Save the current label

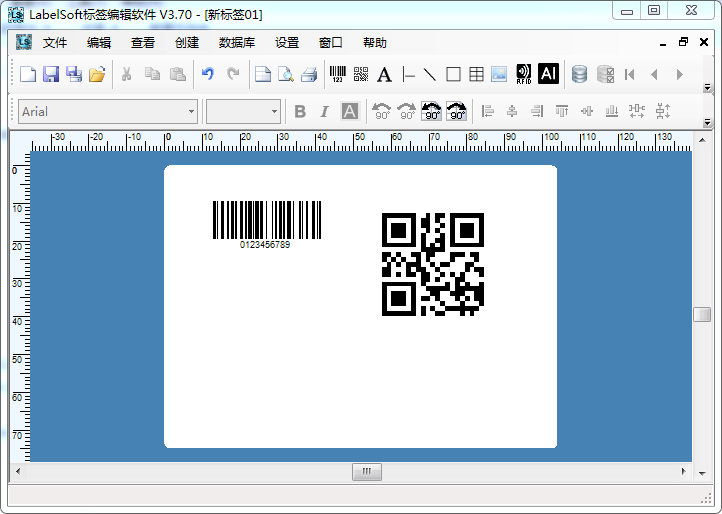[x=51, y=74]
